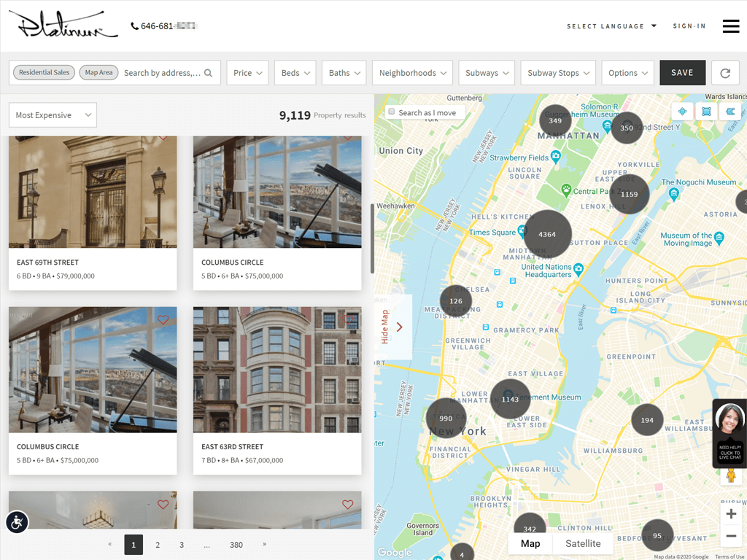747x560 pixels.
Task: Open the Platinum logo home link
Action: 63,26
